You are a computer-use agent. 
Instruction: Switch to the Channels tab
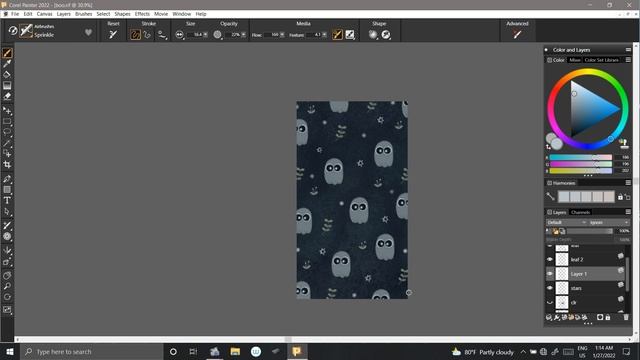[580, 212]
